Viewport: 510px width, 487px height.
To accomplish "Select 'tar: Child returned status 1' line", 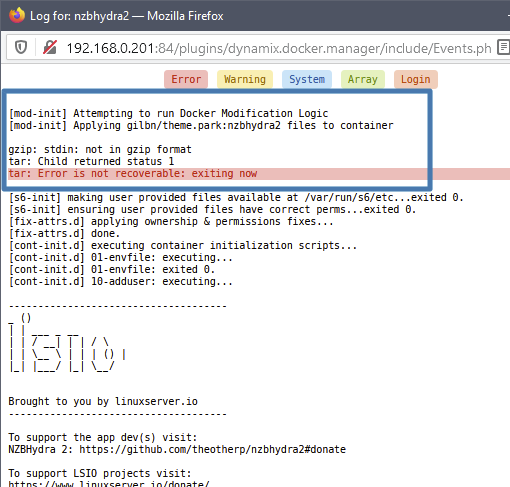I will coord(91,161).
